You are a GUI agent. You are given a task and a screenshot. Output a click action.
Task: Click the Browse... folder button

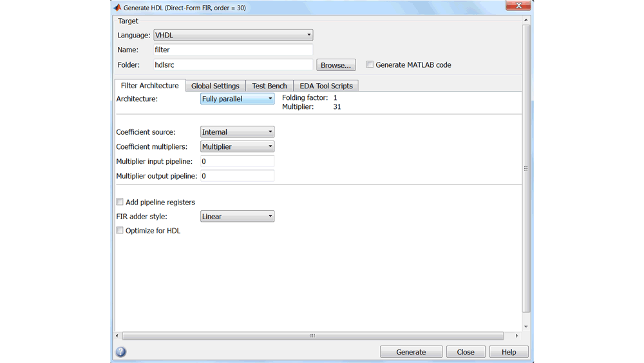point(336,65)
